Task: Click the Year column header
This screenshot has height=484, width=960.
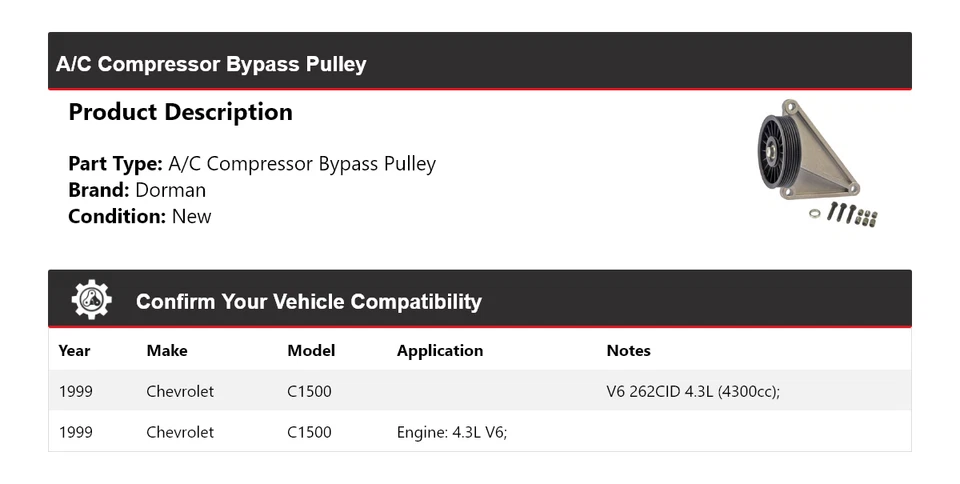Action: [x=74, y=350]
